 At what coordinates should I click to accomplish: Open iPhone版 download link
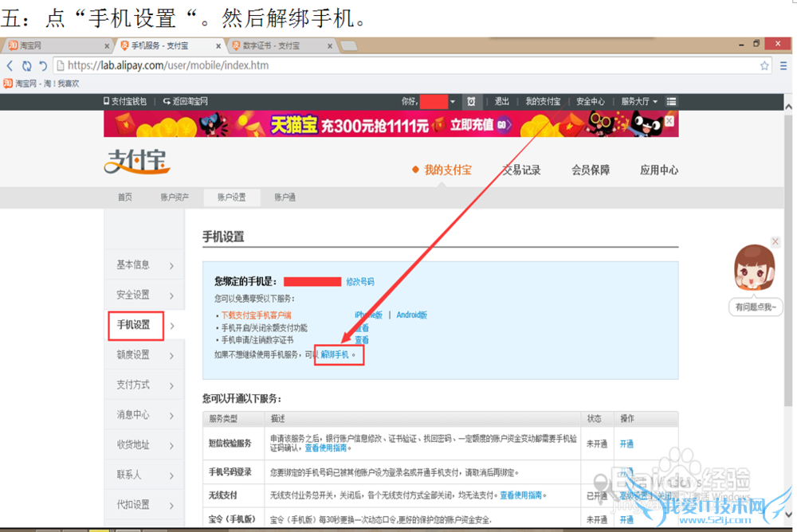(x=368, y=315)
